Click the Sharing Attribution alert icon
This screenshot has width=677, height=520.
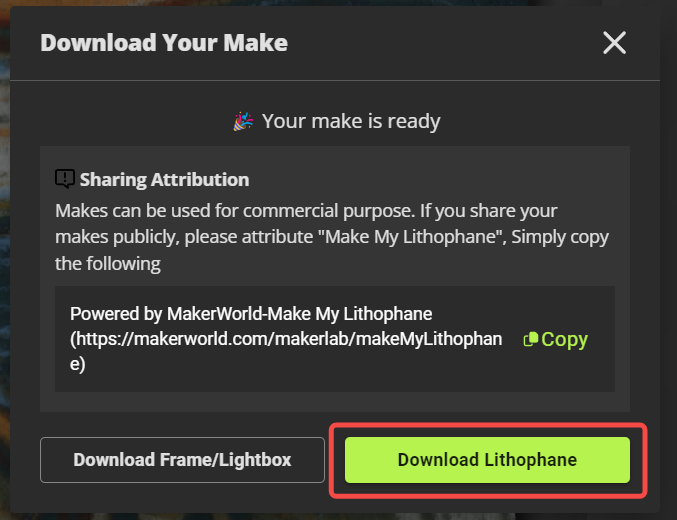pyautogui.click(x=65, y=179)
